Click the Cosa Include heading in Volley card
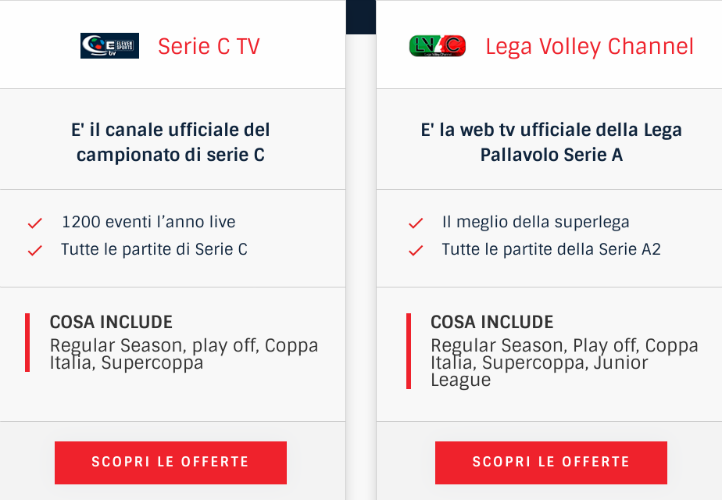The image size is (722, 500). point(492,322)
